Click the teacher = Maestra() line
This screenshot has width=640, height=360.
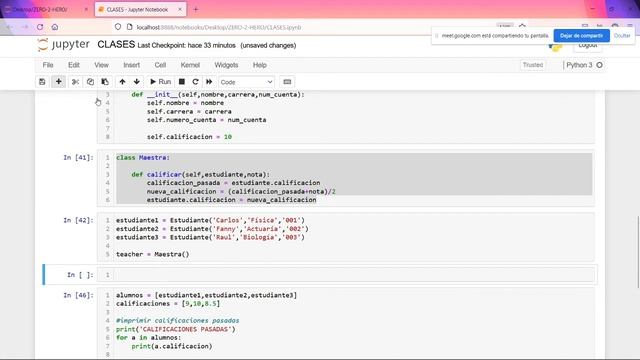point(153,254)
